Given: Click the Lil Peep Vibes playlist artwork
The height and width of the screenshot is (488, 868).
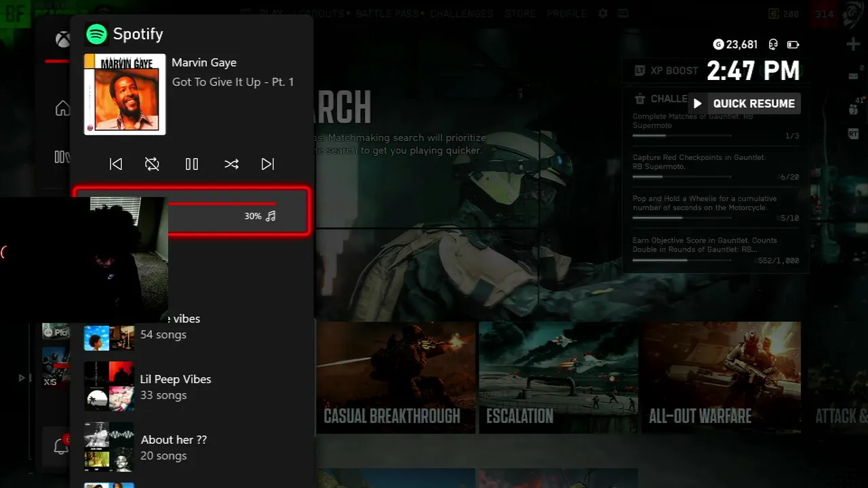Looking at the screenshot, I should [x=109, y=386].
